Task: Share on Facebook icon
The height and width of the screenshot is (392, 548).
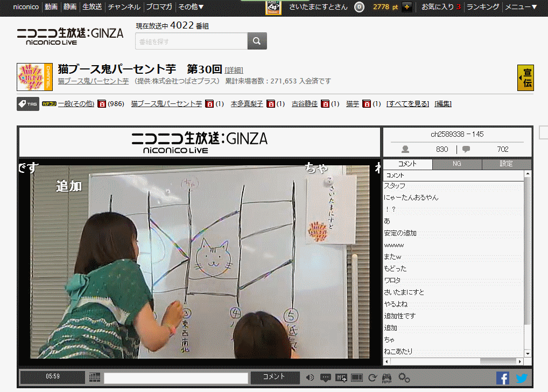Action: tap(503, 378)
